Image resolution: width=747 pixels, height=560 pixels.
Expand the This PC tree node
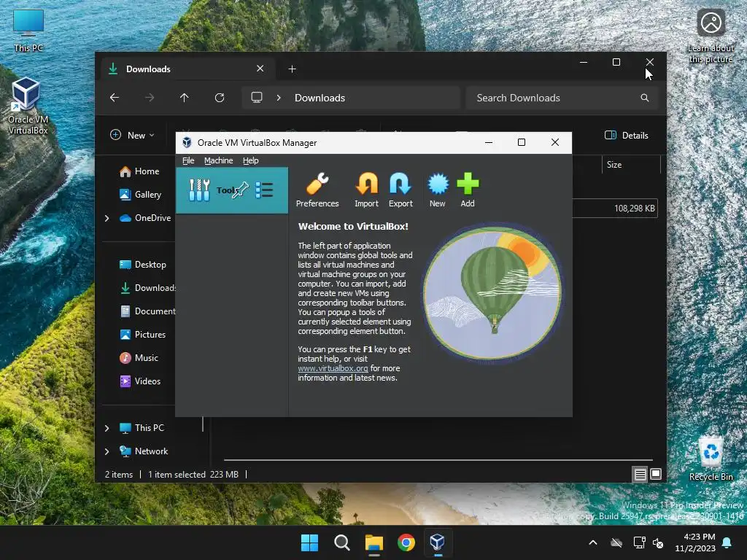107,428
